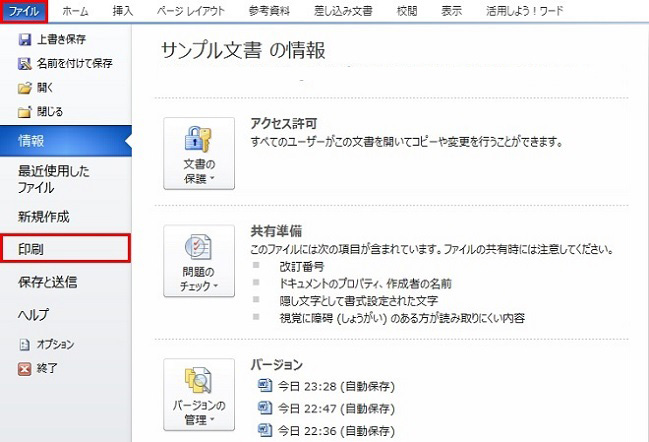649x442 pixels.
Task: Switch to the 表示 tab
Action: point(451,11)
